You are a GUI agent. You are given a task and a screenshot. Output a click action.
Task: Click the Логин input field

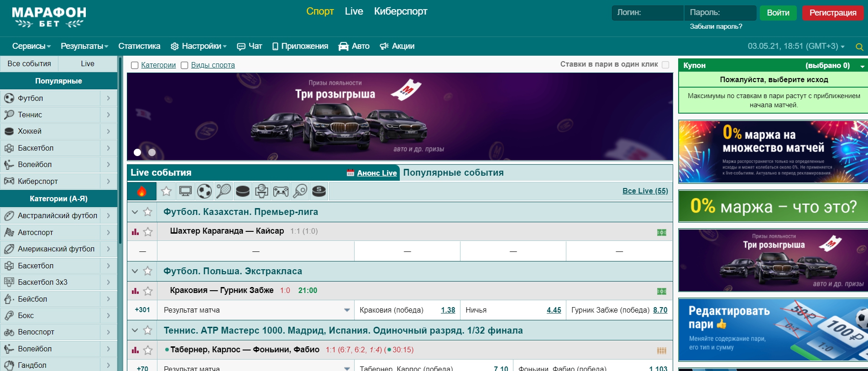[x=647, y=13]
